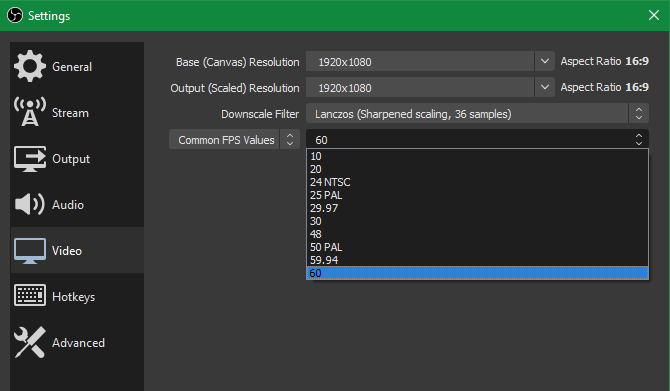Select 30 FPS option
The height and width of the screenshot is (391, 670).
(477, 221)
